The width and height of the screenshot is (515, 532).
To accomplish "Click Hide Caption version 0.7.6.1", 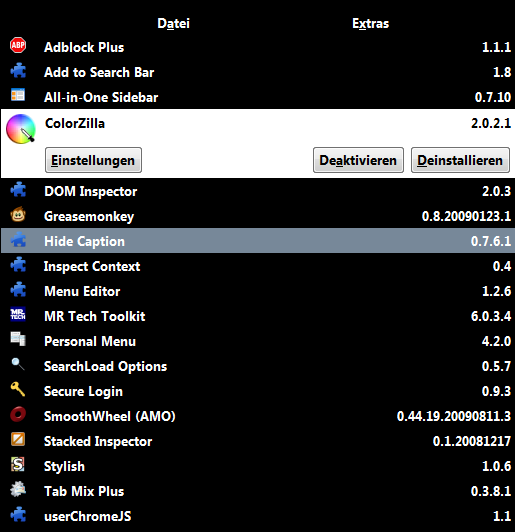I will point(491,241).
